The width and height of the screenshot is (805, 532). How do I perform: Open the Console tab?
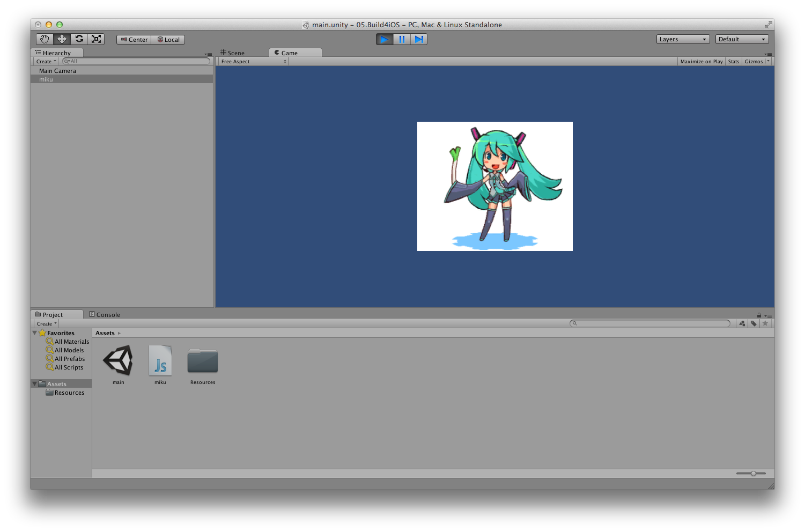point(105,315)
